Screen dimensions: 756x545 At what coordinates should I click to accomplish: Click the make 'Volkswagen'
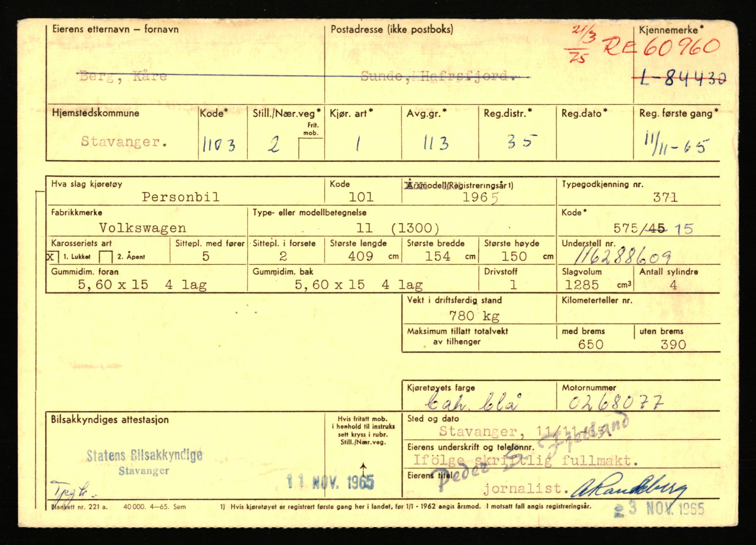(x=142, y=228)
